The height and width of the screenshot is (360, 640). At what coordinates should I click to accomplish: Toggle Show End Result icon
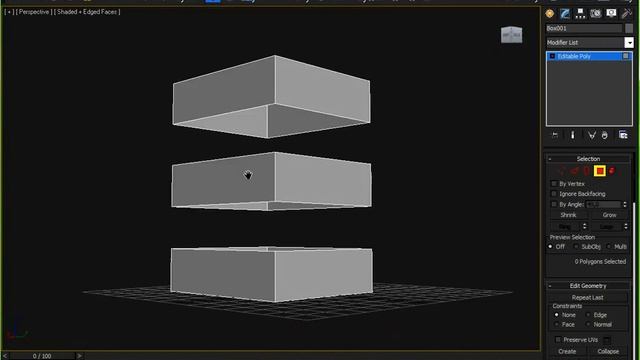tap(573, 135)
